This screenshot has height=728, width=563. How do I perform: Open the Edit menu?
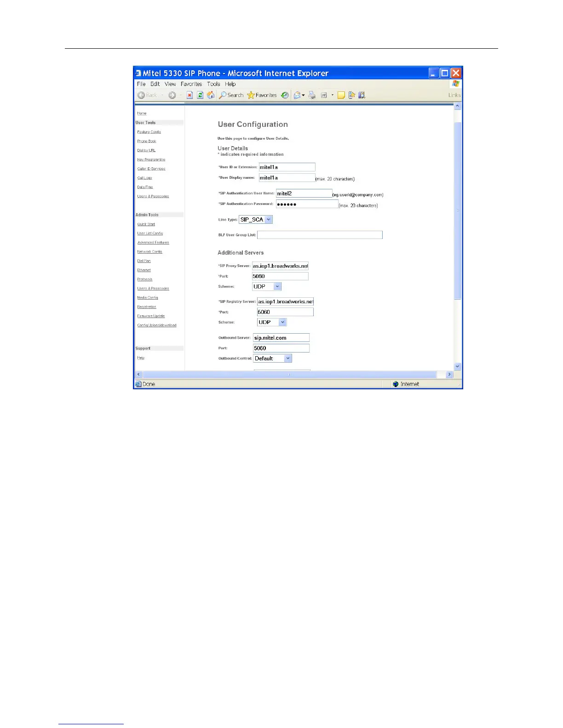point(155,84)
